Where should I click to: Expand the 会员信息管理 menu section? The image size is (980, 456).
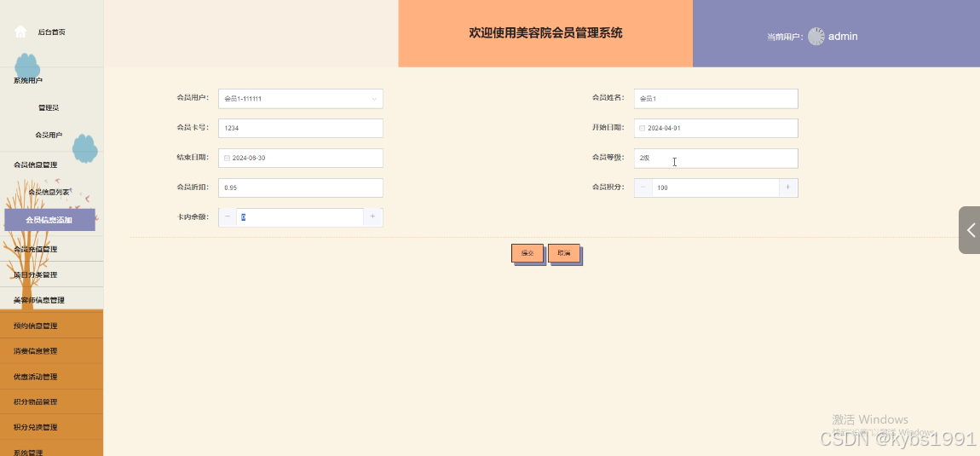point(36,165)
